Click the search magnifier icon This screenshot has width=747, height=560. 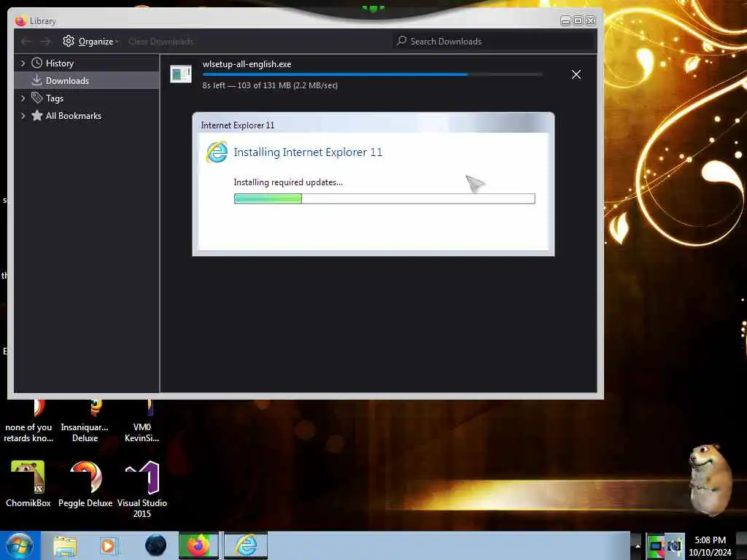tap(402, 41)
